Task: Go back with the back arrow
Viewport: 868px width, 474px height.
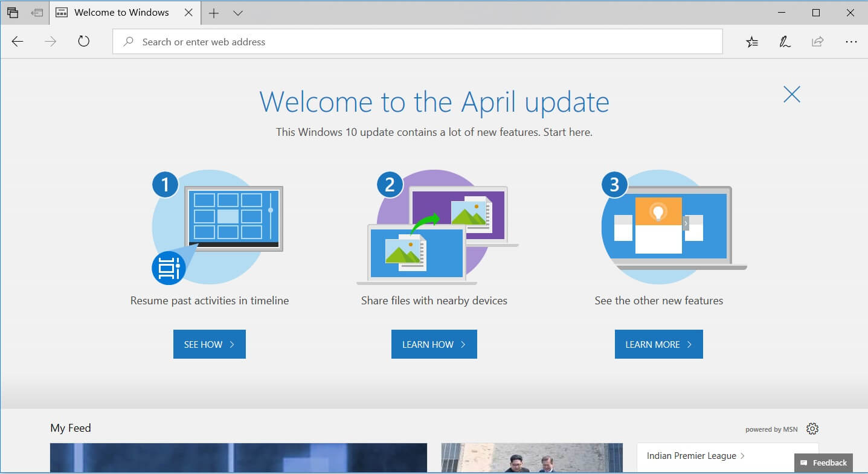Action: pos(18,42)
